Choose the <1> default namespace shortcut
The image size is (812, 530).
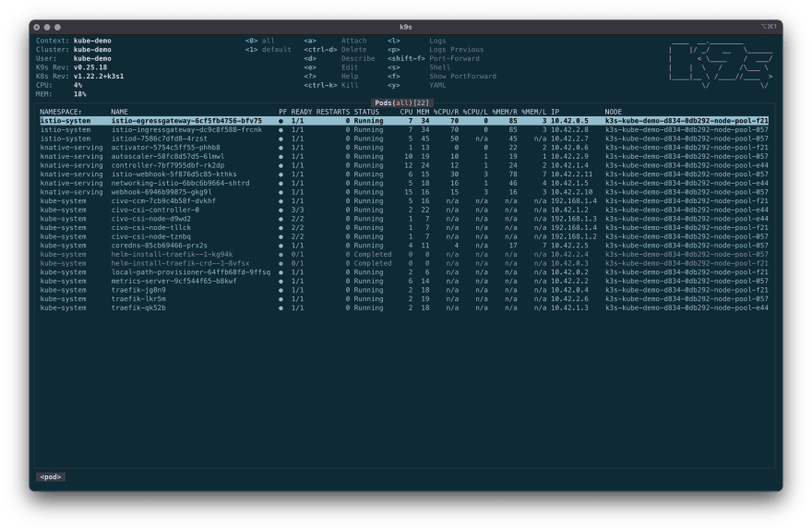click(x=269, y=50)
